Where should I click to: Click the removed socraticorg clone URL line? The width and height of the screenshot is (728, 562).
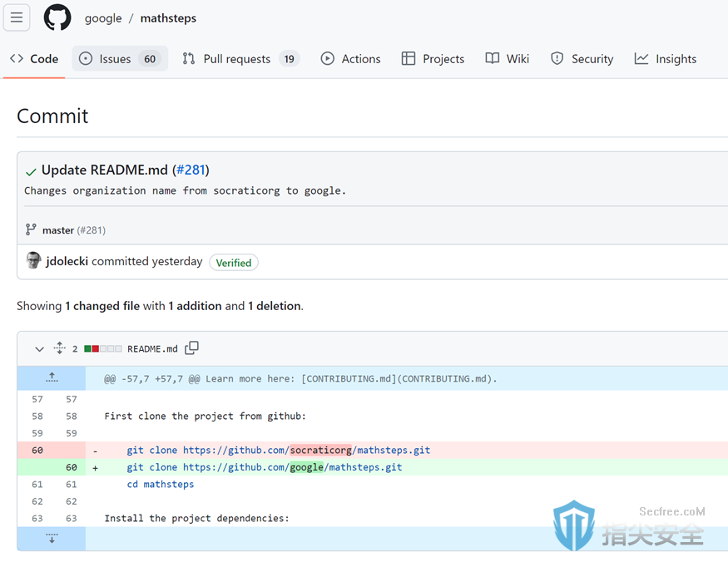pos(279,450)
